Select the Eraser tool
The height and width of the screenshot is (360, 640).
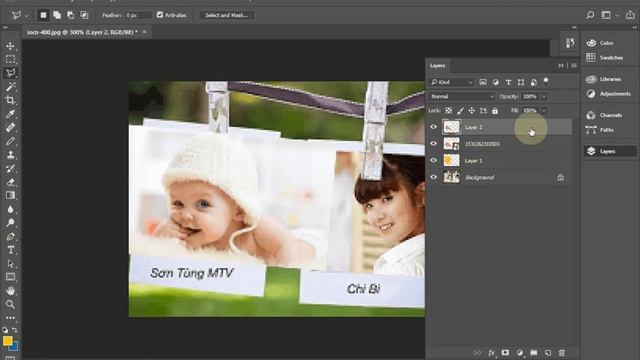point(11,182)
